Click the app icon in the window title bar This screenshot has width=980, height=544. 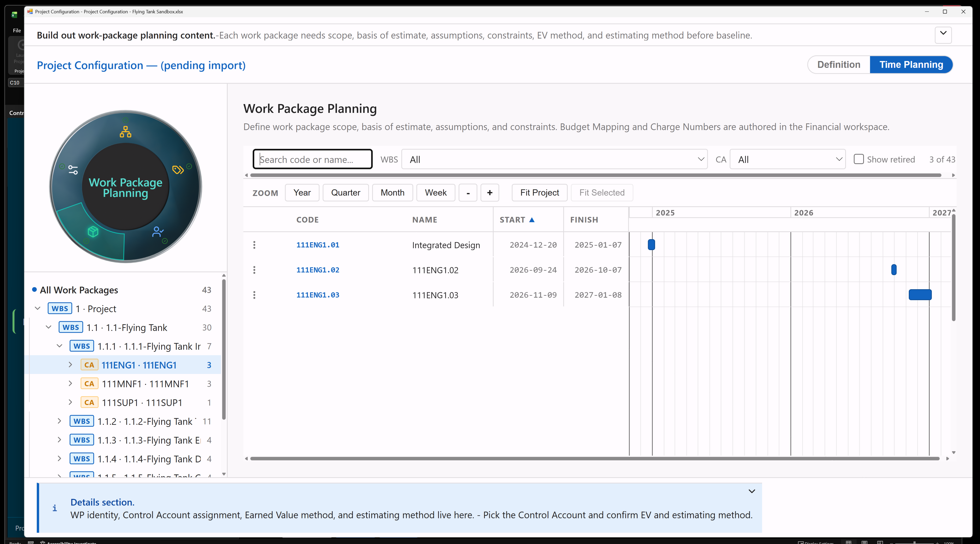(30, 11)
